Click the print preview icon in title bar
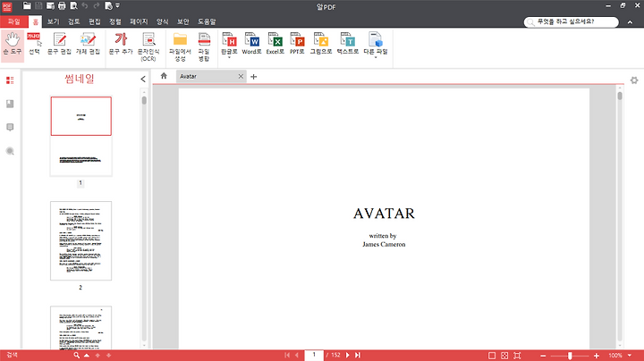 pos(73,5)
